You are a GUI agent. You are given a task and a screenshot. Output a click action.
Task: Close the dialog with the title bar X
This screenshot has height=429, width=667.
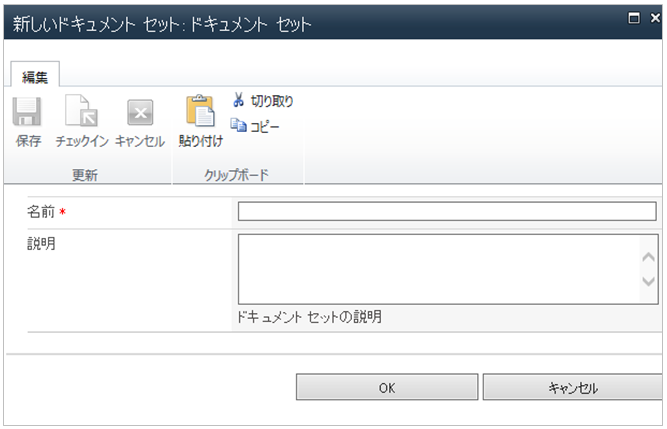point(656,17)
